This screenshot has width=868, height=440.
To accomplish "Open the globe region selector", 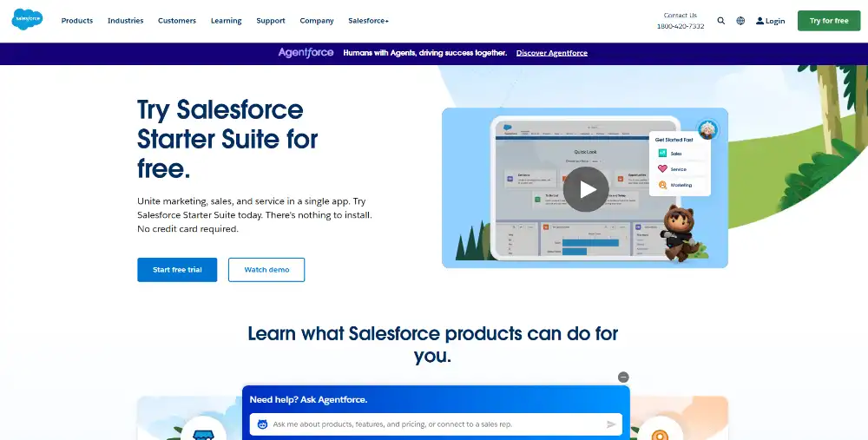I will [x=740, y=21].
